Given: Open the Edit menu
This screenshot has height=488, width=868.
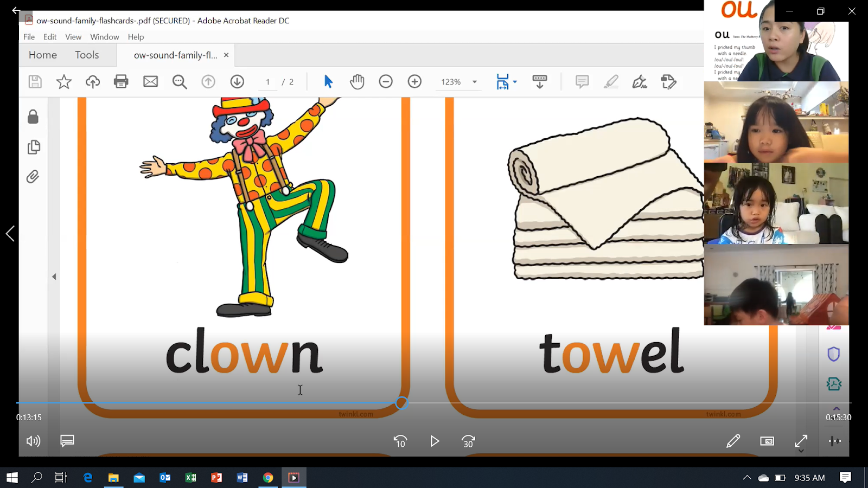Looking at the screenshot, I should coord(50,37).
